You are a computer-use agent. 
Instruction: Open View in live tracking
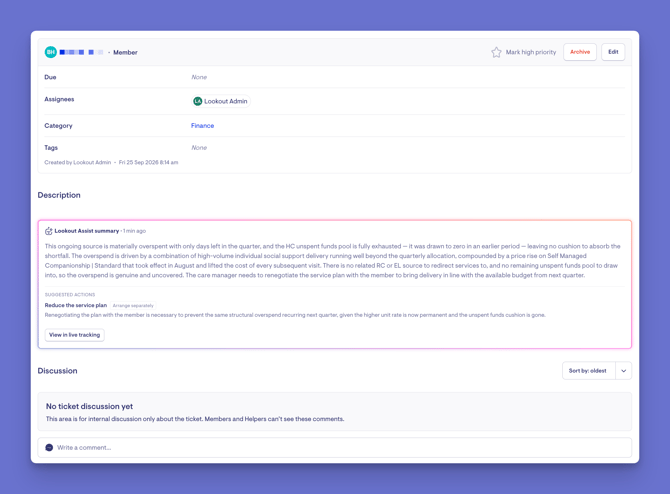pos(74,335)
